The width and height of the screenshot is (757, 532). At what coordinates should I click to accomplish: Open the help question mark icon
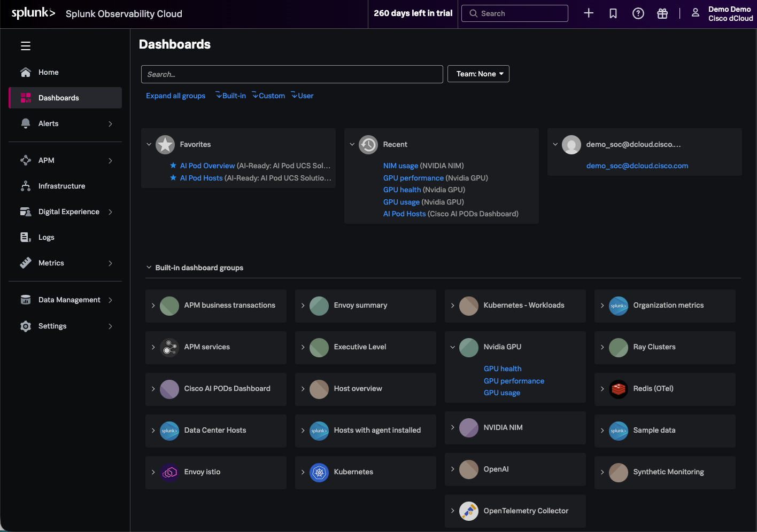point(638,13)
